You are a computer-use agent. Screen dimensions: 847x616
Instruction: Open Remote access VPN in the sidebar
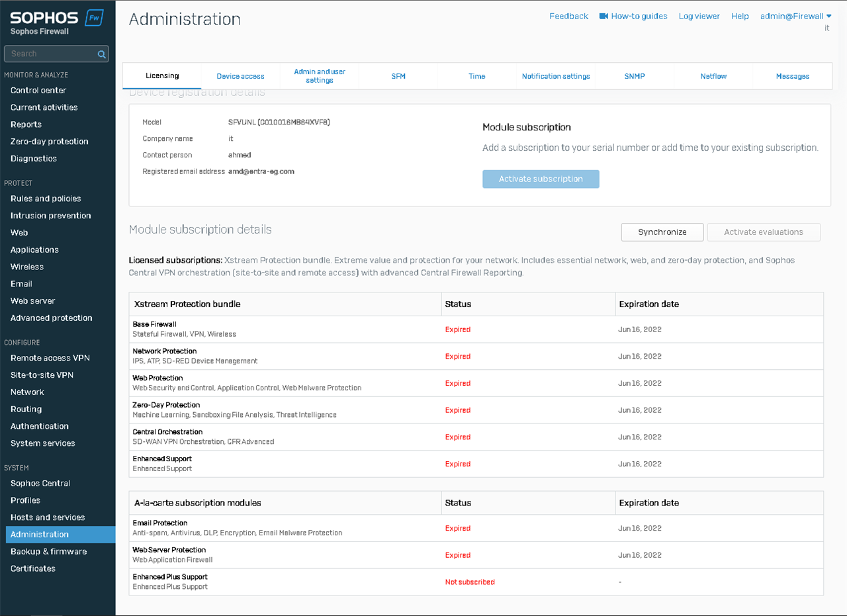(50, 358)
